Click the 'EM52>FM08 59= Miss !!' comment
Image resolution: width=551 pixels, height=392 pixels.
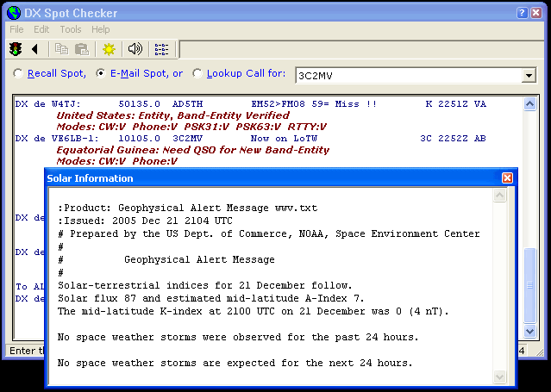(314, 104)
